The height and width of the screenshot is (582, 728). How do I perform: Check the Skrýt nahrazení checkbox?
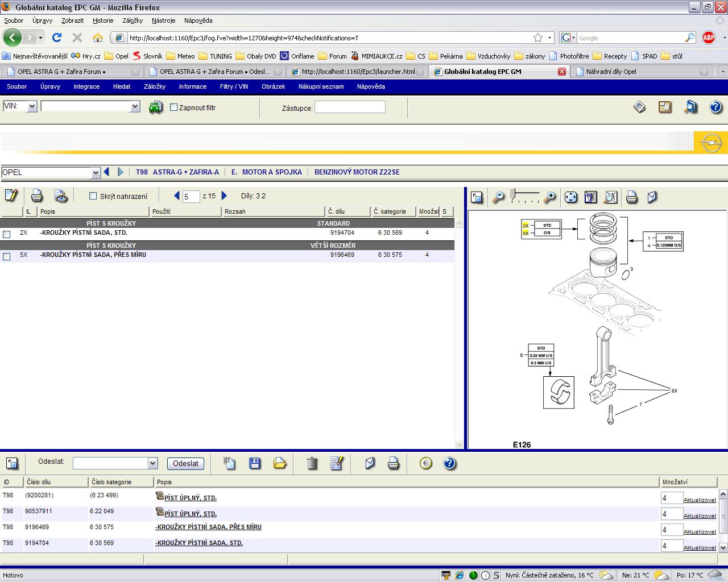coord(93,196)
